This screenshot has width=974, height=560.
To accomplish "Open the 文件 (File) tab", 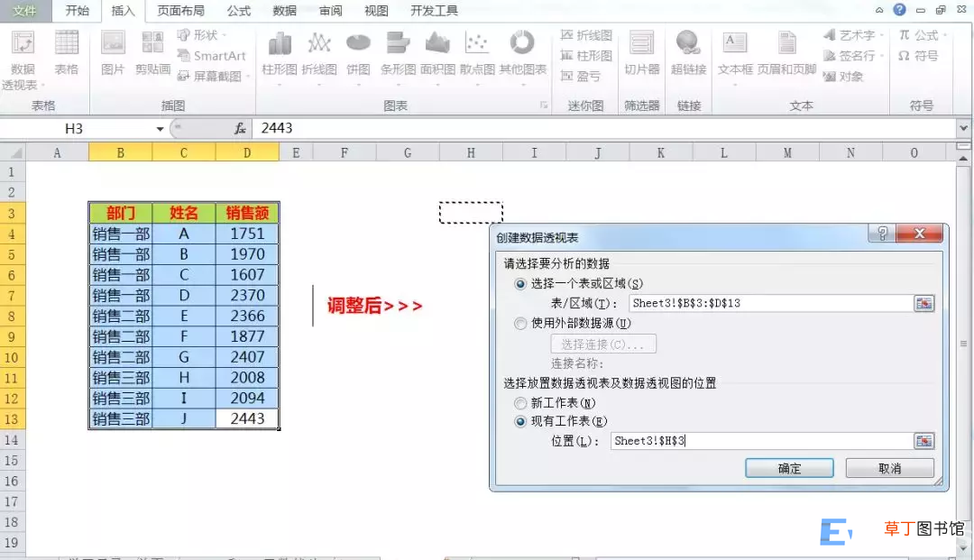I will 24,11.
